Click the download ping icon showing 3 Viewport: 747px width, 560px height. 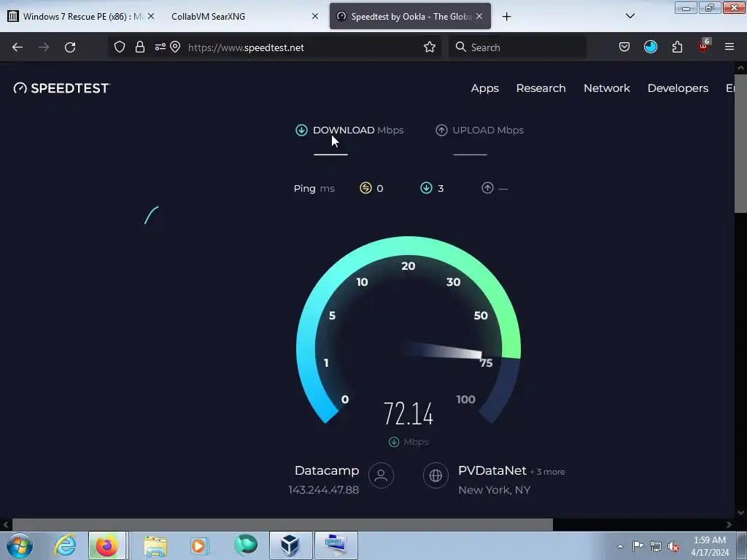pos(426,188)
